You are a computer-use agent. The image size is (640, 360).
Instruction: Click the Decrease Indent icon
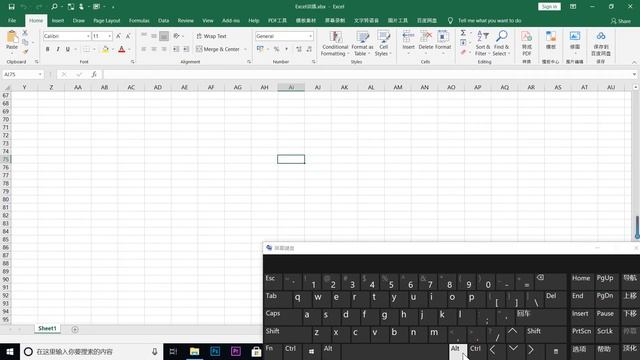[176, 49]
